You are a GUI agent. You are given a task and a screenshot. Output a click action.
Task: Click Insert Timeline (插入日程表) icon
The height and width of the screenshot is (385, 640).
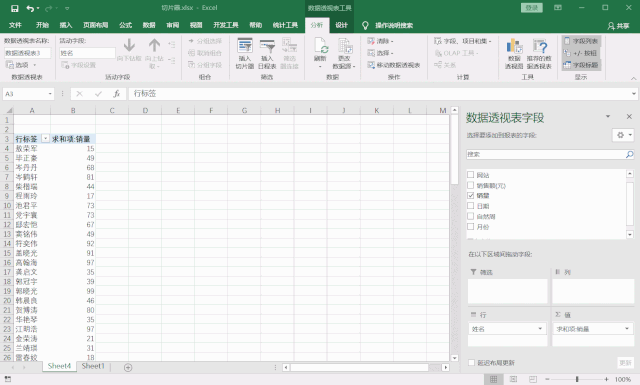click(267, 53)
